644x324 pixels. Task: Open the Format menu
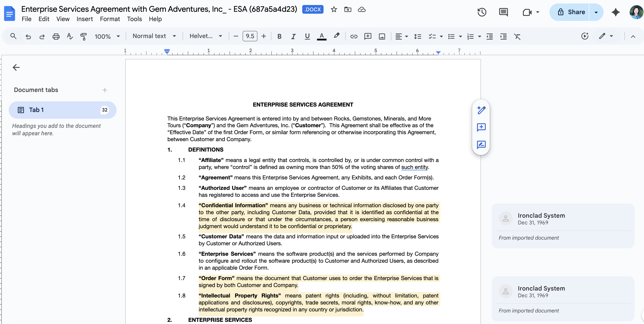coord(110,19)
